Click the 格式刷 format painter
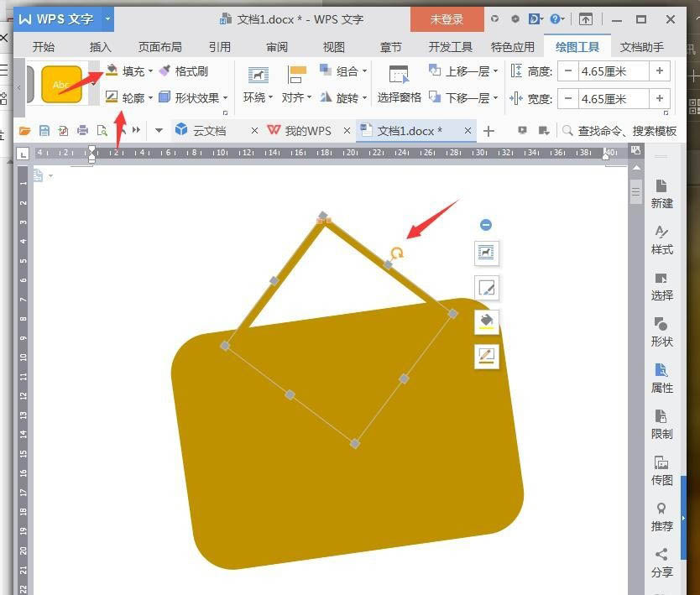 (184, 71)
